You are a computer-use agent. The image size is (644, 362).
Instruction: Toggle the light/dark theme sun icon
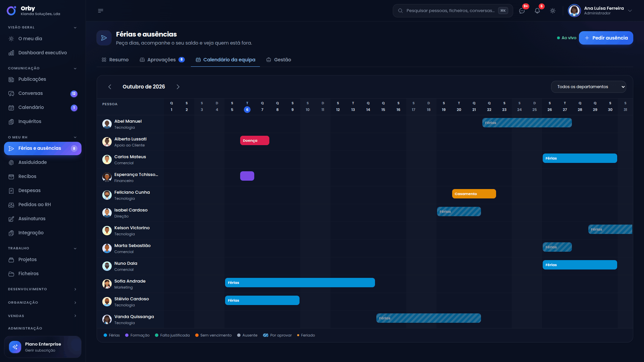pyautogui.click(x=553, y=11)
